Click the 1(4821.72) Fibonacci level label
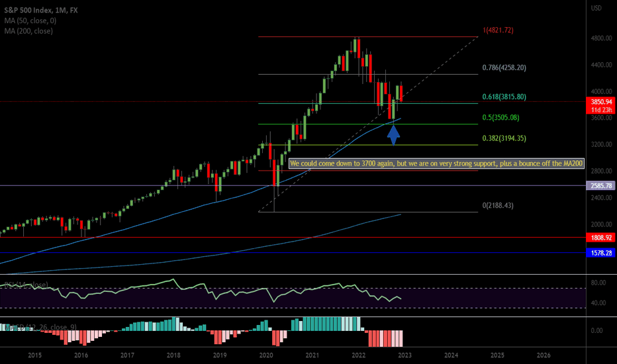Screen dimensions: 617x364 click(x=498, y=30)
